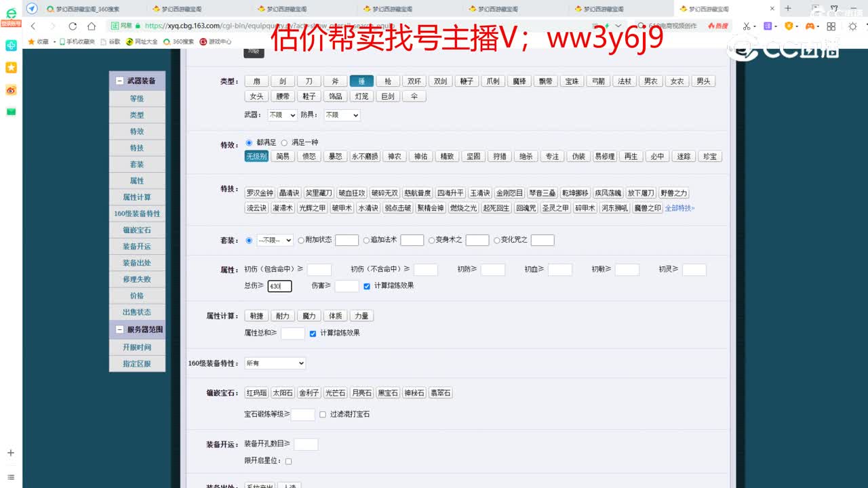Open the 武器 不限 dropdown
868x488 pixels.
(x=281, y=115)
